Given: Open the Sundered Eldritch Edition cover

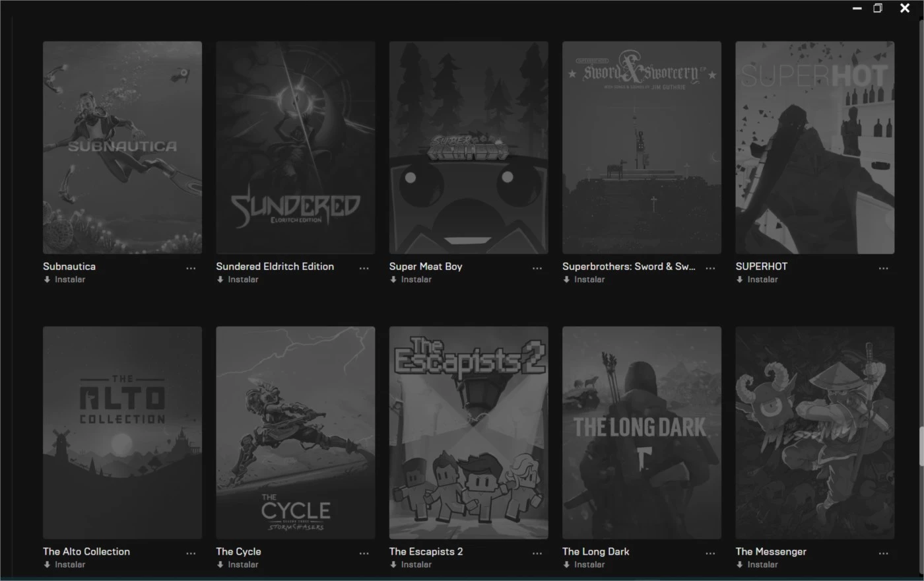Looking at the screenshot, I should tap(295, 147).
